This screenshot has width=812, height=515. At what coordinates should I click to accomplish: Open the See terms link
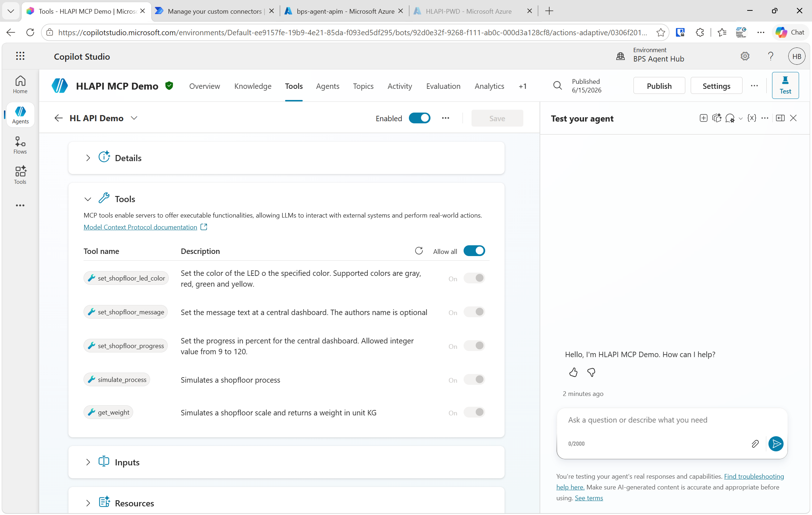pos(589,498)
